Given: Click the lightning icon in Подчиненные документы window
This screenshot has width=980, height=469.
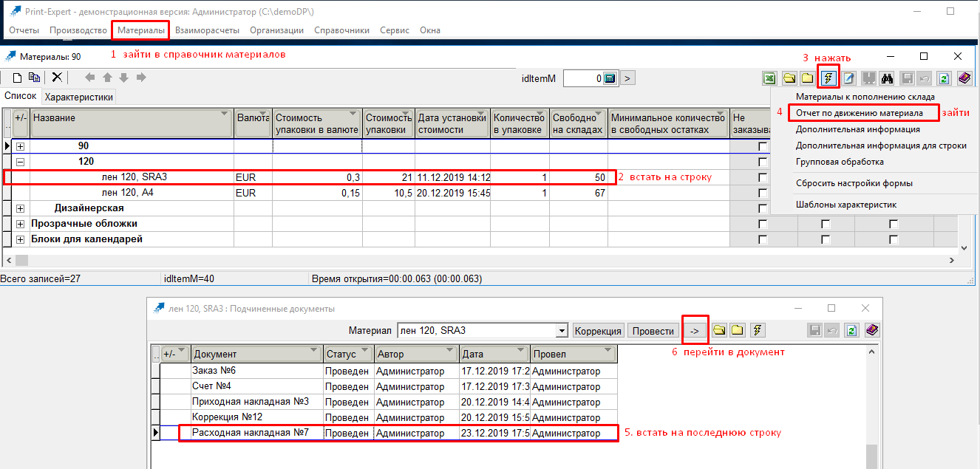Looking at the screenshot, I should point(758,331).
